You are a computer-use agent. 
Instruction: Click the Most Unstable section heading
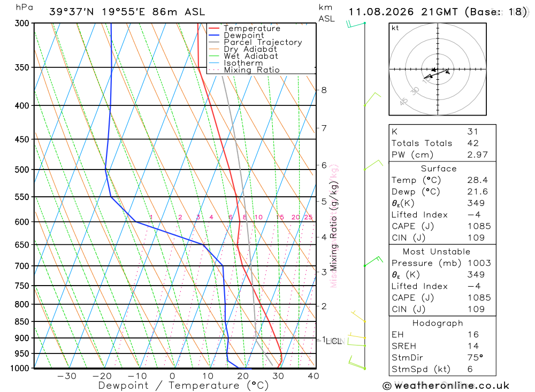437,252
